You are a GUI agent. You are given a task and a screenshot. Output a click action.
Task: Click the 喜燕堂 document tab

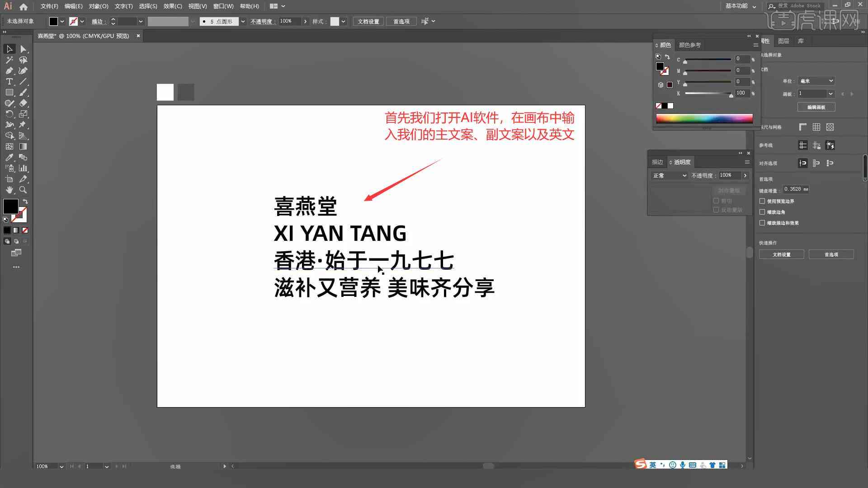[x=84, y=36]
